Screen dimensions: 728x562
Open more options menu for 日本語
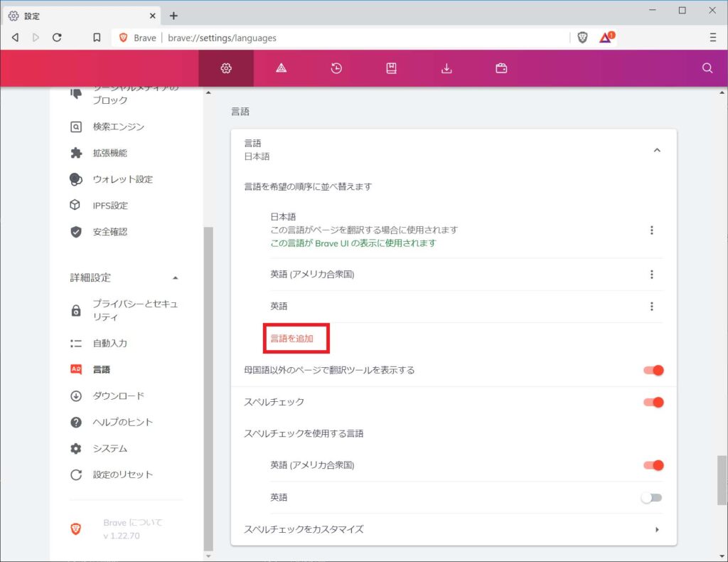pyautogui.click(x=651, y=230)
